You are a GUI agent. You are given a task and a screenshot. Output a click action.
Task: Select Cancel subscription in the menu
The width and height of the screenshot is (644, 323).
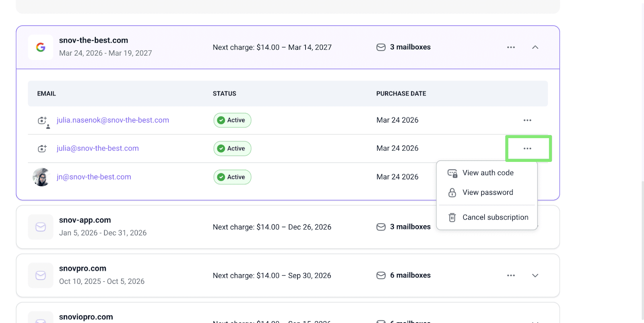(495, 217)
